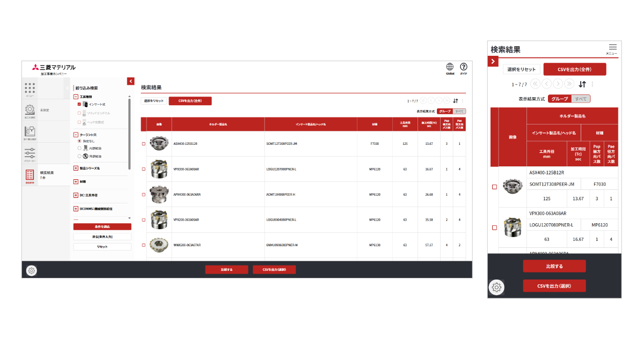This screenshot has width=644, height=338.
Task: Click the desktop footer settings gear icon
Action: pyautogui.click(x=32, y=270)
